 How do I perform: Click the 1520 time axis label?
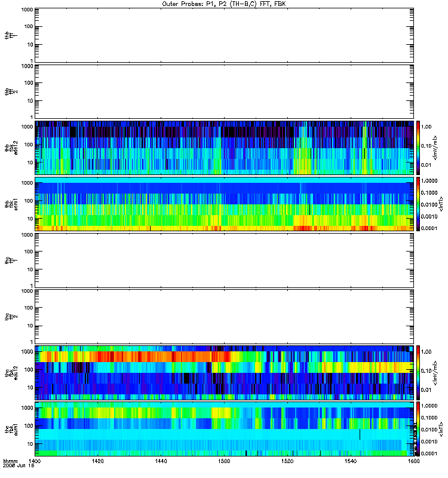pos(287,461)
